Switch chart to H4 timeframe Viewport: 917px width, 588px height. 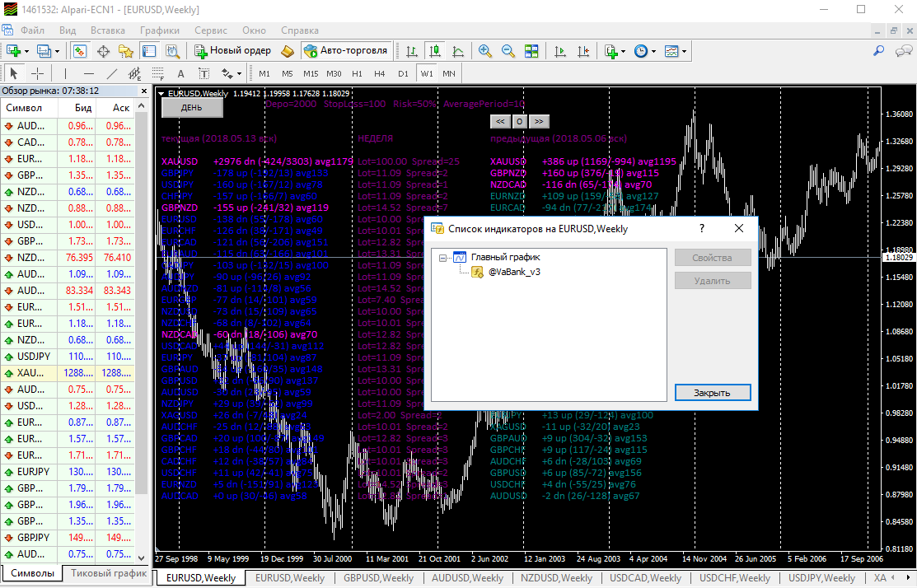tap(380, 73)
